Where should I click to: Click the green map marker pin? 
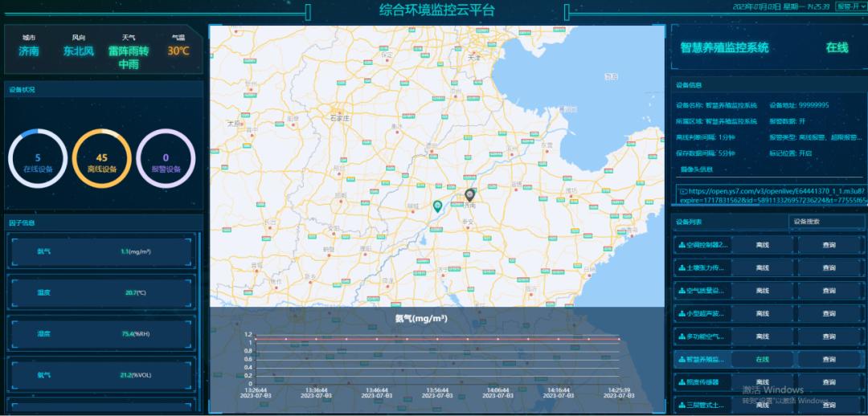click(x=437, y=206)
